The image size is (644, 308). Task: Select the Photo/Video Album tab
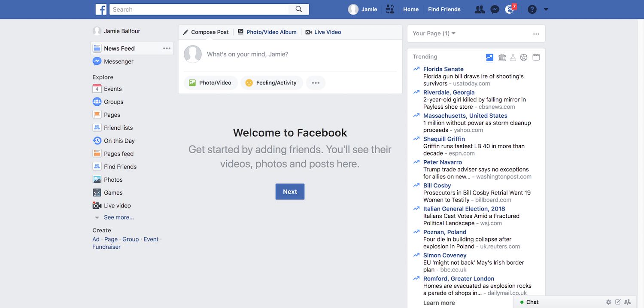coord(267,32)
